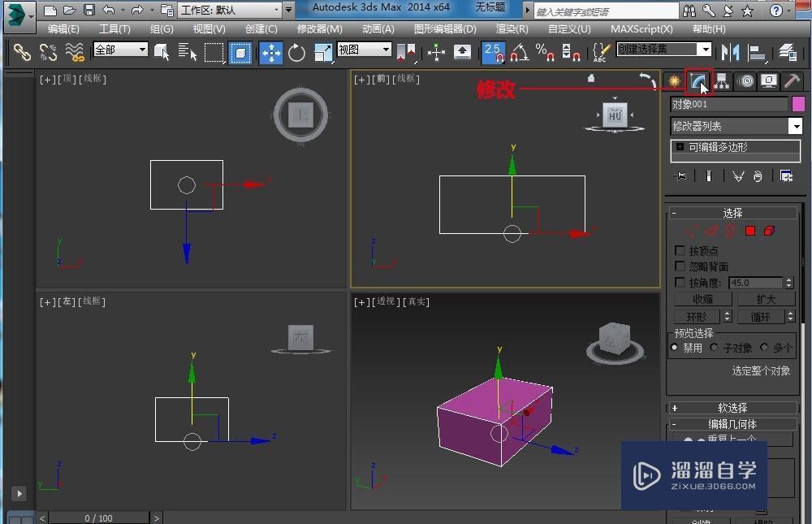Image resolution: width=812 pixels, height=524 pixels.
Task: Click the object color swatch beside 对象001
Action: (797, 104)
